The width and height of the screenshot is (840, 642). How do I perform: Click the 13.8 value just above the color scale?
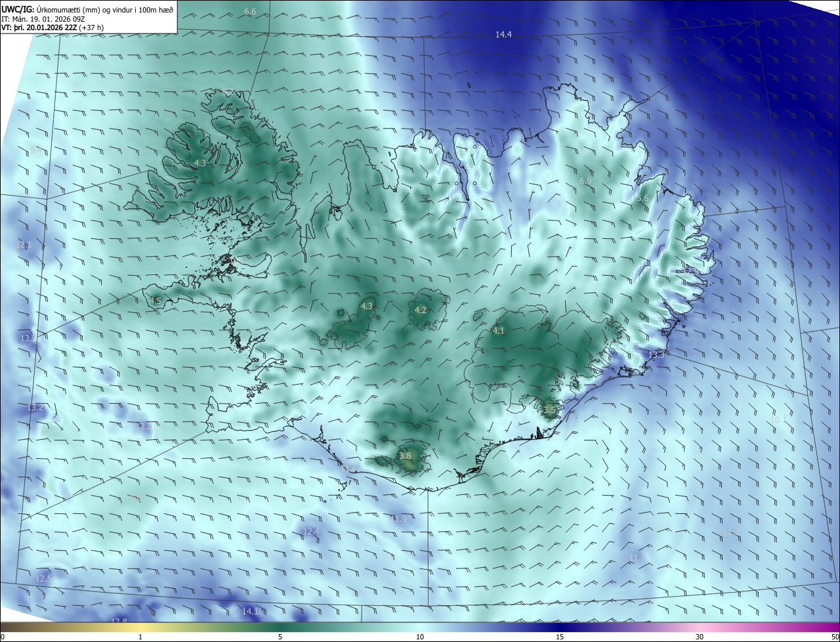tap(119, 621)
